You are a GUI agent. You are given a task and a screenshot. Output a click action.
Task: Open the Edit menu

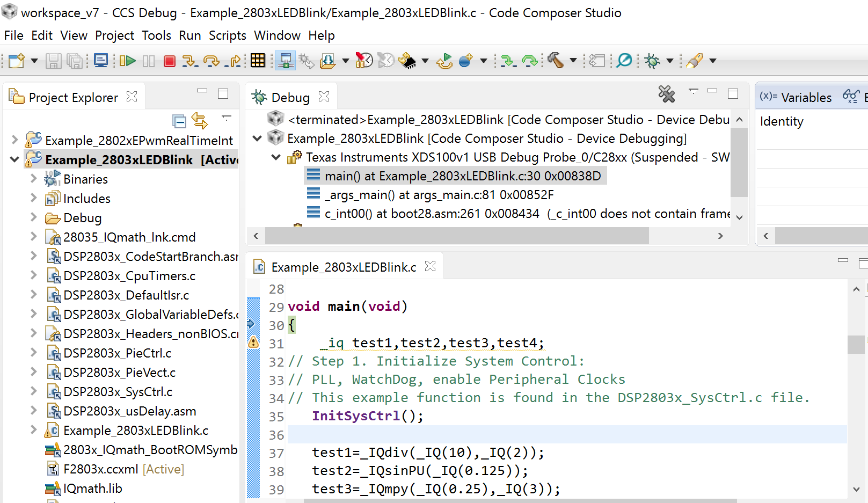(x=42, y=35)
